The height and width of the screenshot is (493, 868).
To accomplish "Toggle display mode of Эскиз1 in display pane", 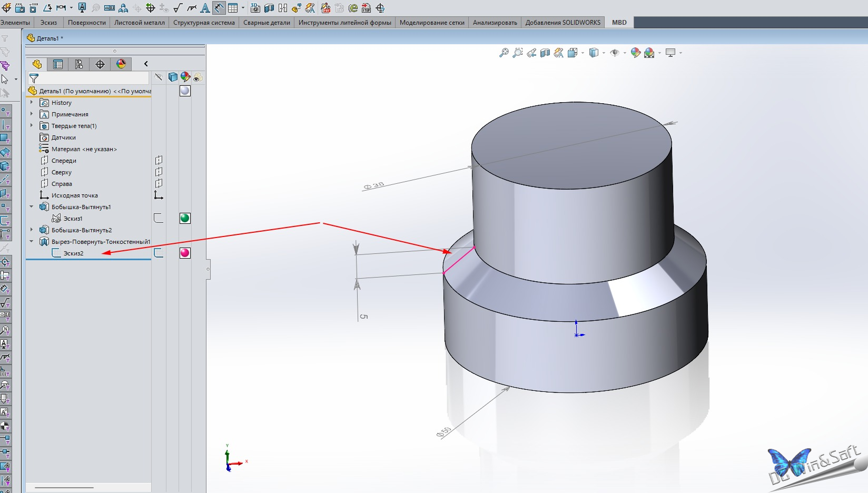I will pyautogui.click(x=159, y=218).
